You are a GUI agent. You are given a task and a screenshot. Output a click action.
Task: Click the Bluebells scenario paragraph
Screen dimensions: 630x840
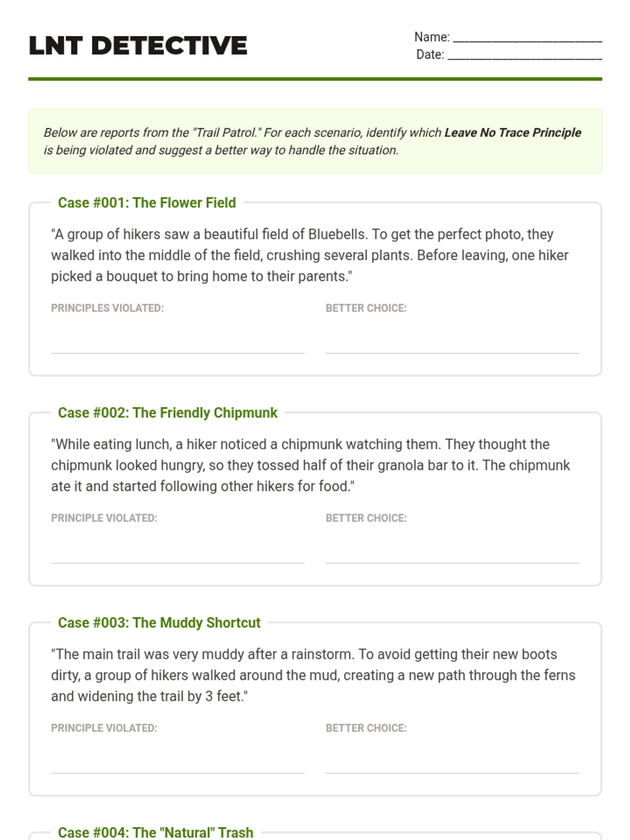310,255
